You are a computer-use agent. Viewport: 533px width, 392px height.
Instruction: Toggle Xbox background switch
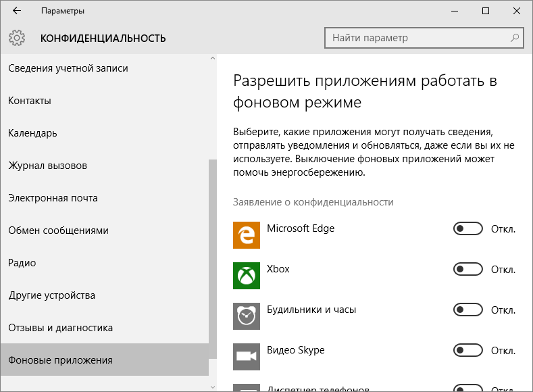(467, 269)
